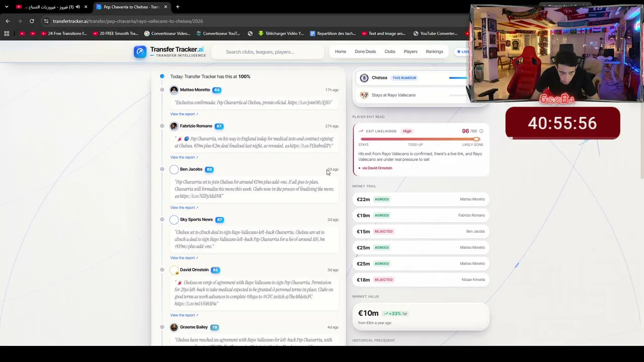Click Fabrizio Romano's 87 reliability badge
644x362 pixels.
point(219,126)
